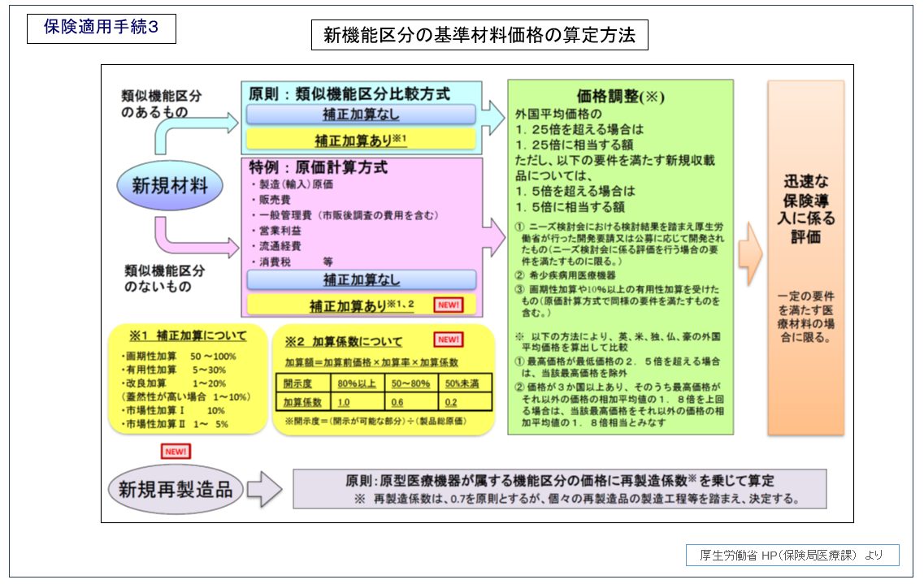Click the yellow 補正加算あり※1 bar

(x=362, y=139)
